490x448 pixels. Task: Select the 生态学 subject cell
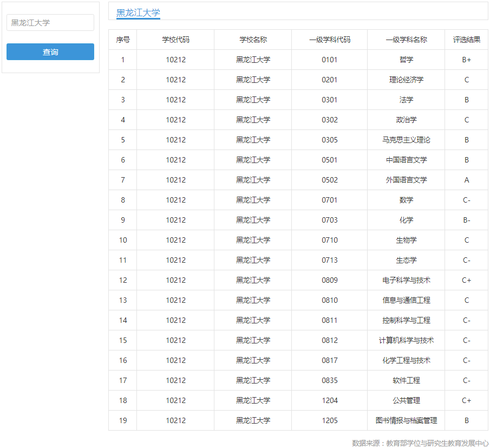(x=406, y=260)
